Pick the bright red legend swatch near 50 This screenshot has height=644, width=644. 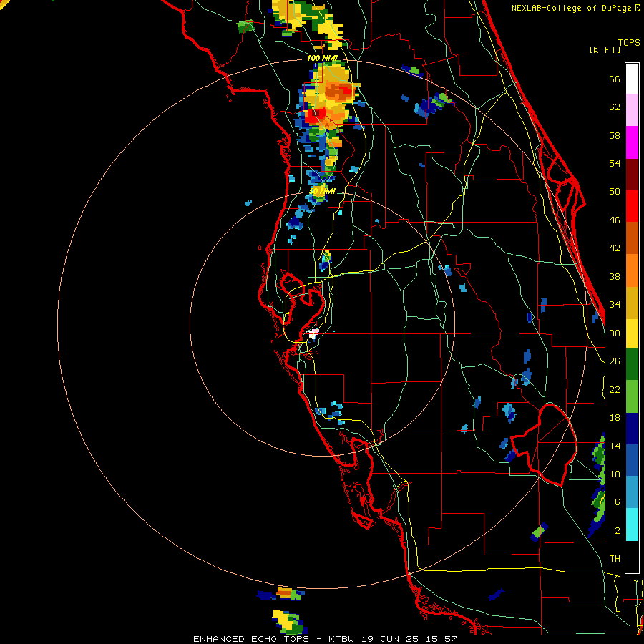(x=632, y=206)
